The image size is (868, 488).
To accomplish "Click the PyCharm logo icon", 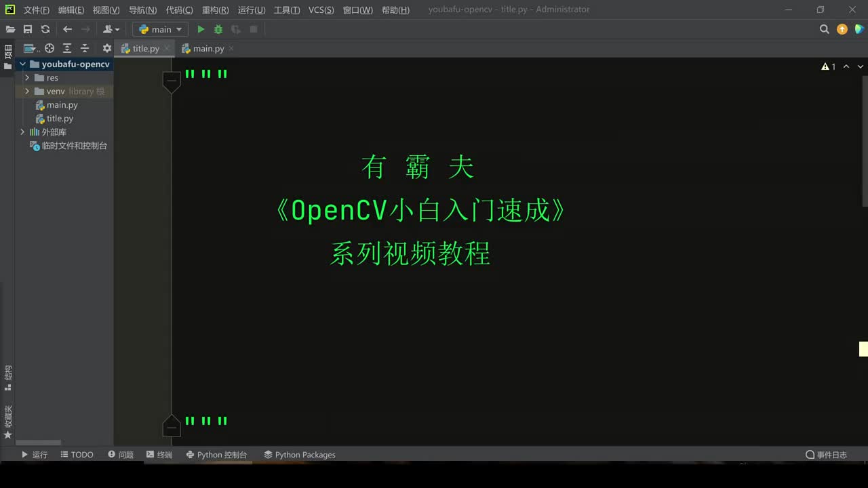I will click(9, 9).
